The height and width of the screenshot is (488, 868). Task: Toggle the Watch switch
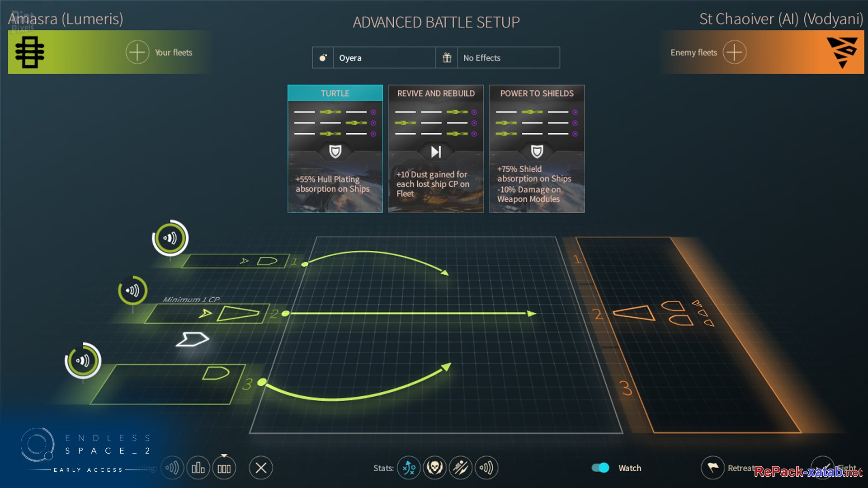(x=600, y=468)
